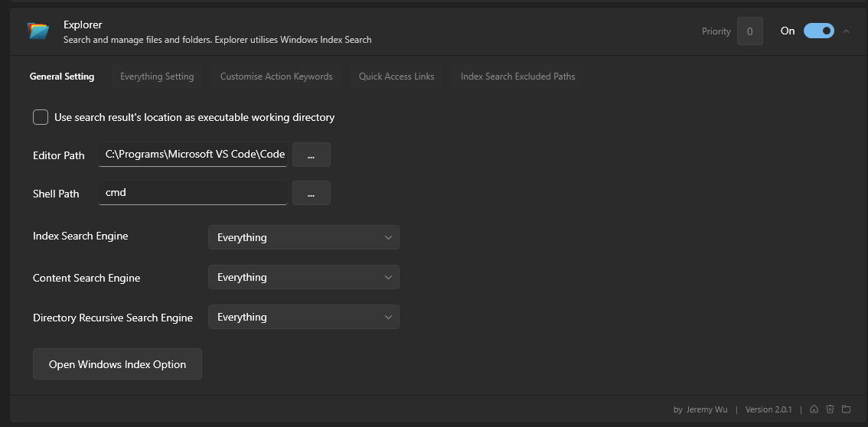Open the Customise Action Keywords tab

[x=276, y=77]
